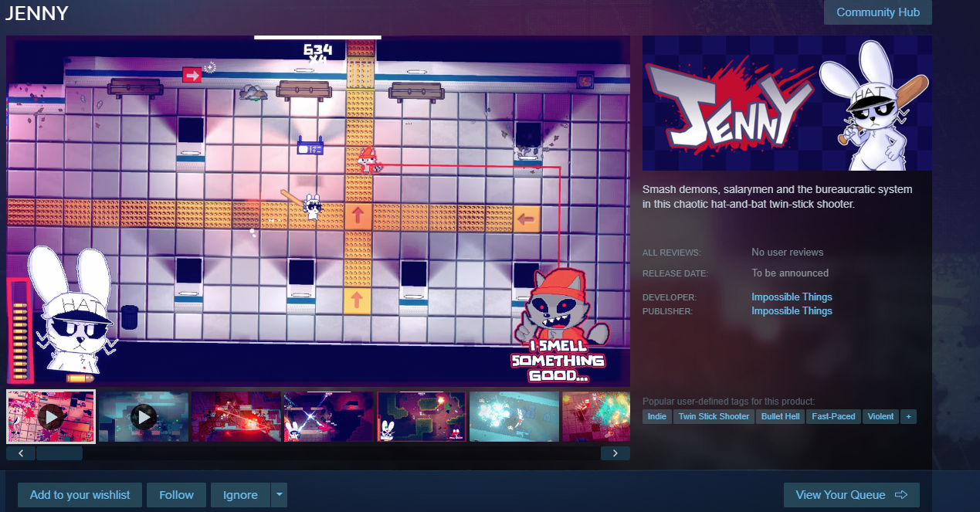Select the fifth green-tinted bunny screenshot thumbnail
The height and width of the screenshot is (512, 980).
422,417
